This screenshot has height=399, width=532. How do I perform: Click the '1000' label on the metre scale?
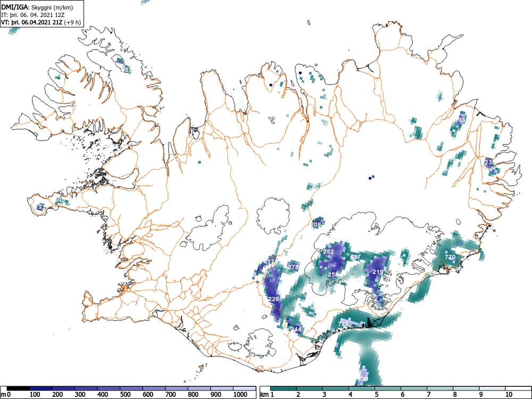(x=240, y=395)
